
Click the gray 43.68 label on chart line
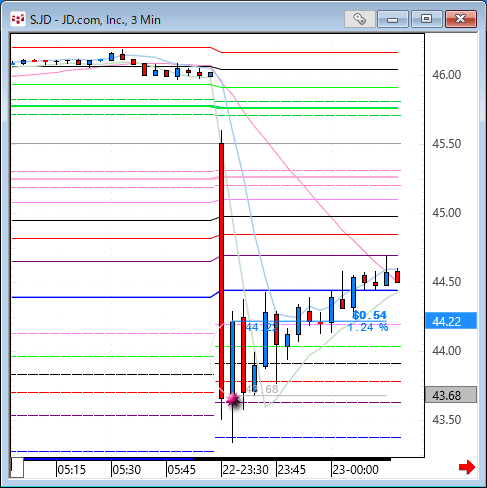pyautogui.click(x=262, y=389)
